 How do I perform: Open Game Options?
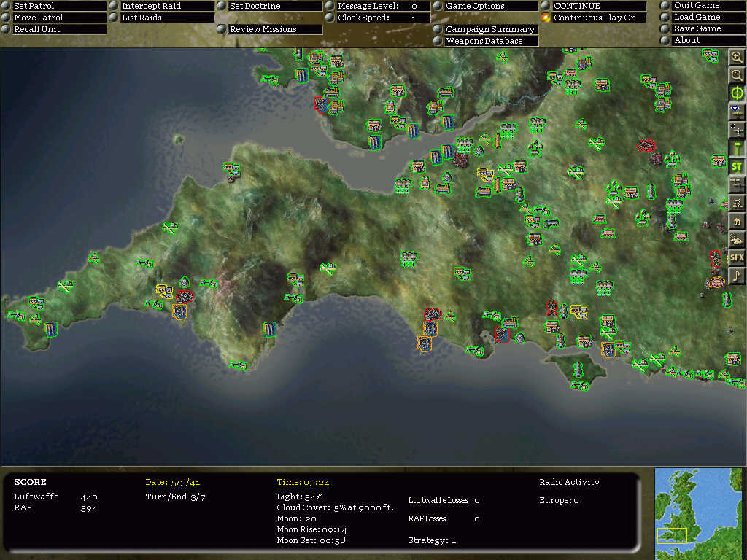[x=485, y=6]
